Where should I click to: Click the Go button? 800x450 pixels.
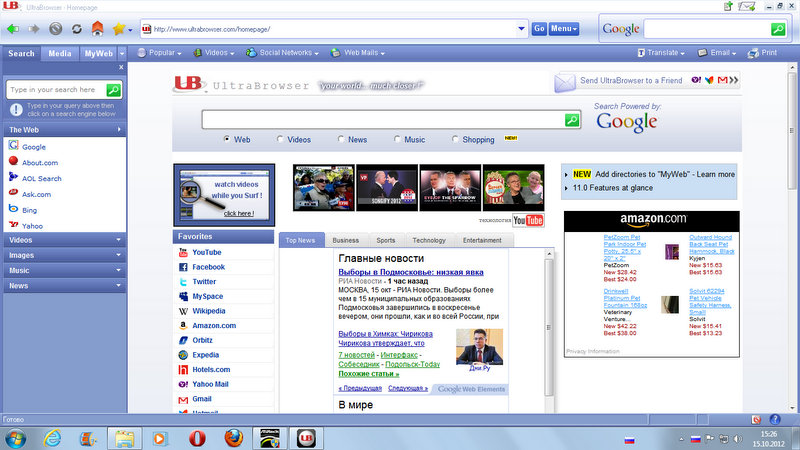coord(539,29)
